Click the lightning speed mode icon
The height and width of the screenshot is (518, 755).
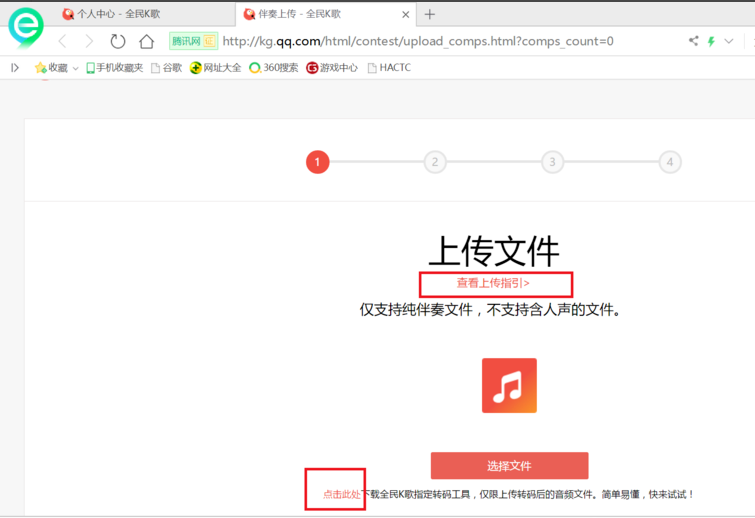(711, 41)
